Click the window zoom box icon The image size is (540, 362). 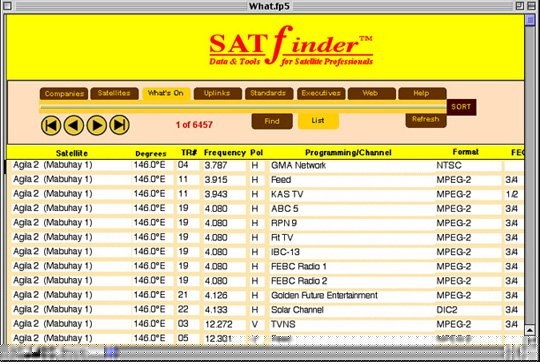pos(520,6)
